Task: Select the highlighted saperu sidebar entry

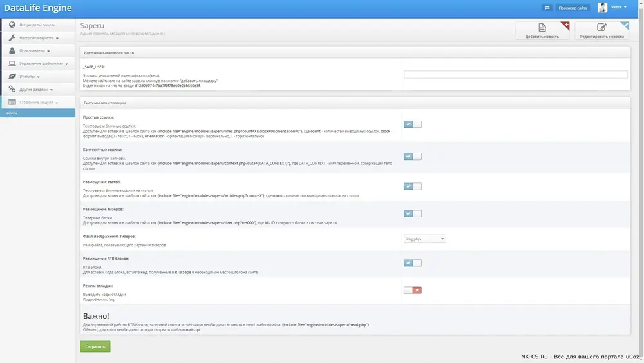Action: tap(38, 113)
